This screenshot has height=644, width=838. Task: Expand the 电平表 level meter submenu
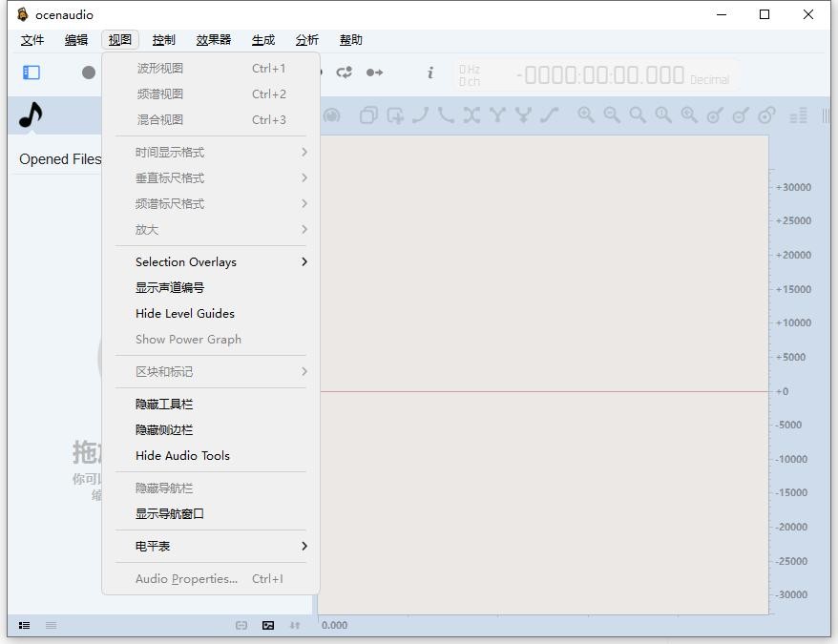point(211,546)
